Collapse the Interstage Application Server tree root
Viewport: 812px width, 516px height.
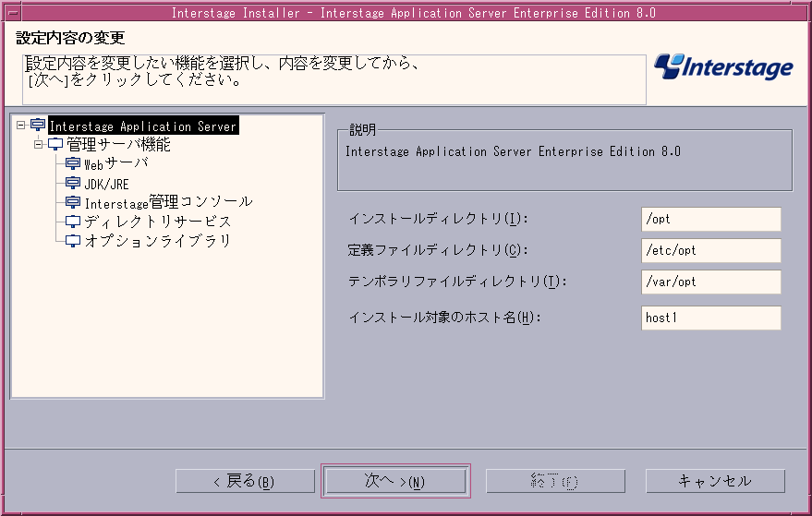tap(20, 126)
